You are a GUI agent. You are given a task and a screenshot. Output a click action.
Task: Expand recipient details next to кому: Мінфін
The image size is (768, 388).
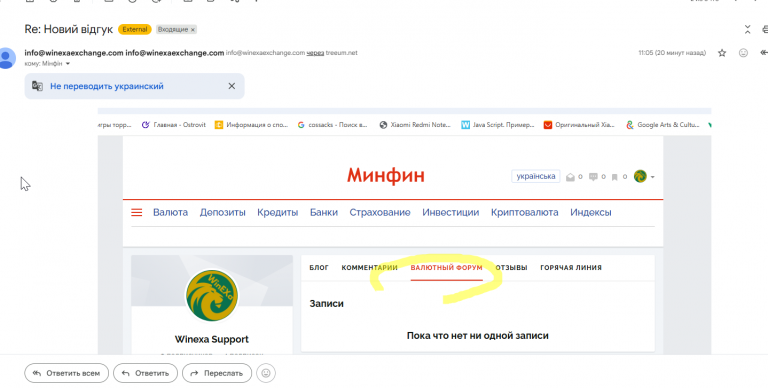[68, 64]
